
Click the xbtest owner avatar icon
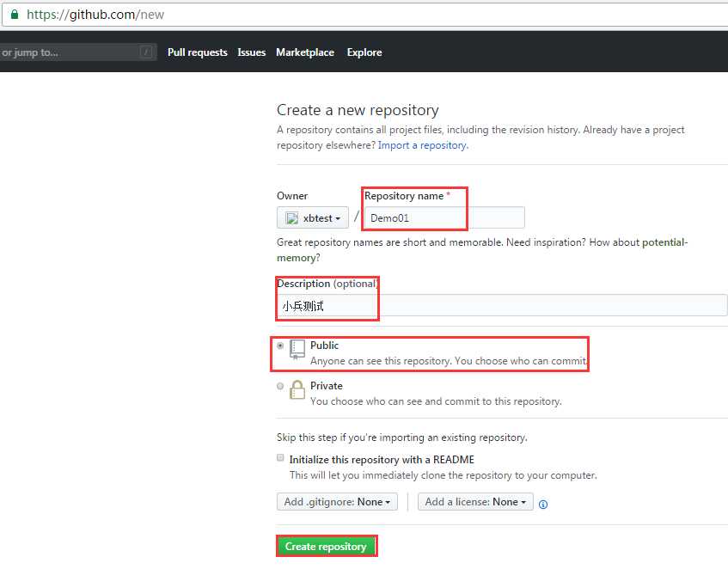[x=292, y=218]
